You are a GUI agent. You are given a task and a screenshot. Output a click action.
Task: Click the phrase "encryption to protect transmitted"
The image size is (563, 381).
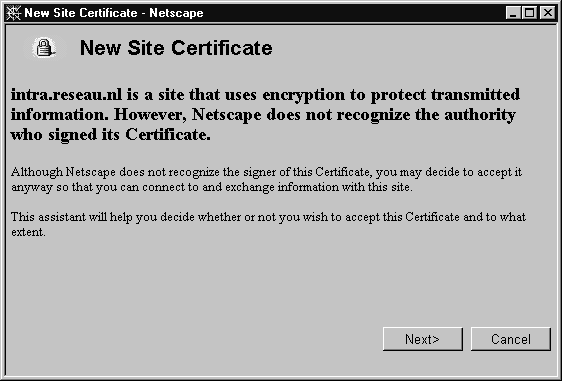click(391, 95)
